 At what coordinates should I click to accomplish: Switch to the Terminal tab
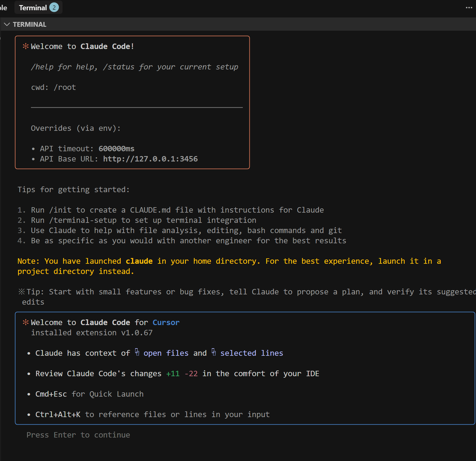click(38, 8)
